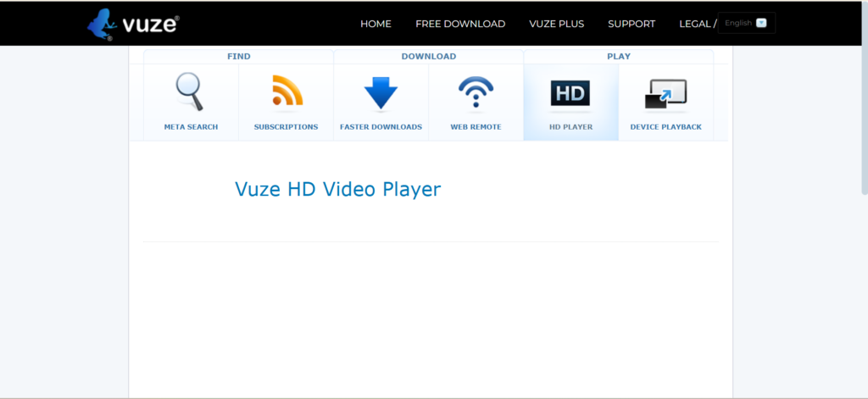The height and width of the screenshot is (399, 868).
Task: Click the HD PLAYER label
Action: [x=570, y=127]
